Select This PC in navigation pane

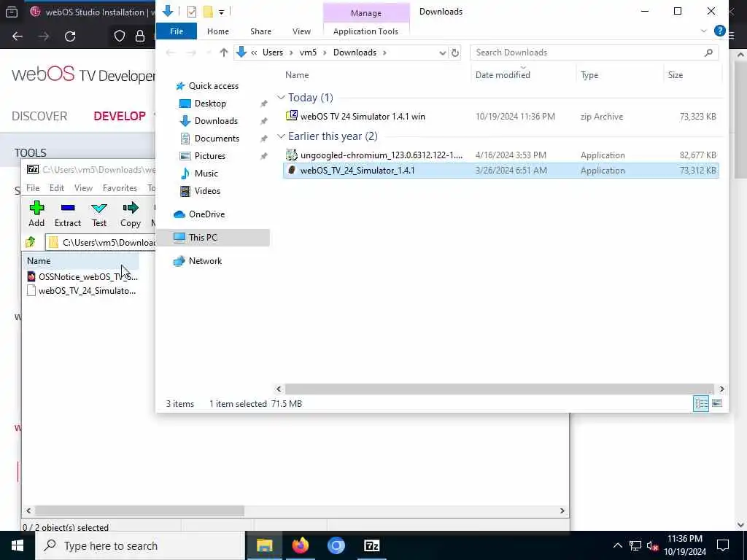click(x=213, y=238)
